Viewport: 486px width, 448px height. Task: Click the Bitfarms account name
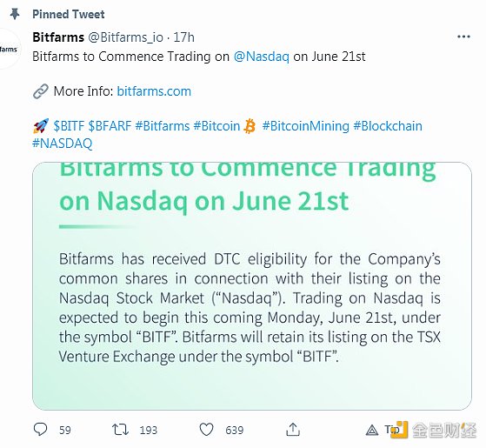tap(58, 37)
